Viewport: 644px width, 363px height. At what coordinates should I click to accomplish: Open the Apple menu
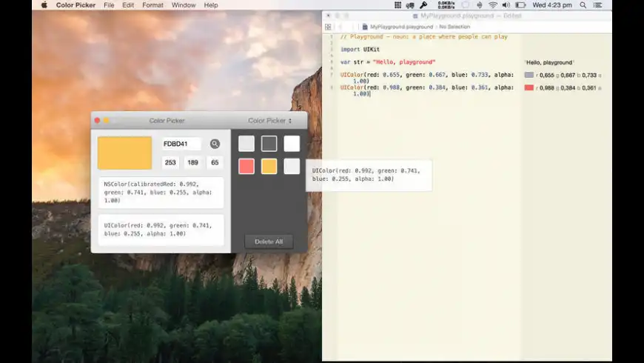tap(44, 5)
